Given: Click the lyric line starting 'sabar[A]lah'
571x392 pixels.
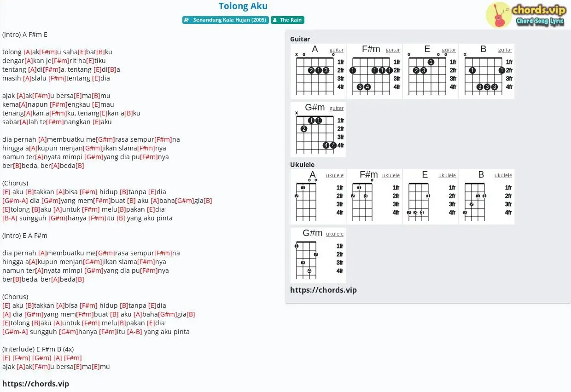Looking at the screenshot, I should click(x=57, y=122).
